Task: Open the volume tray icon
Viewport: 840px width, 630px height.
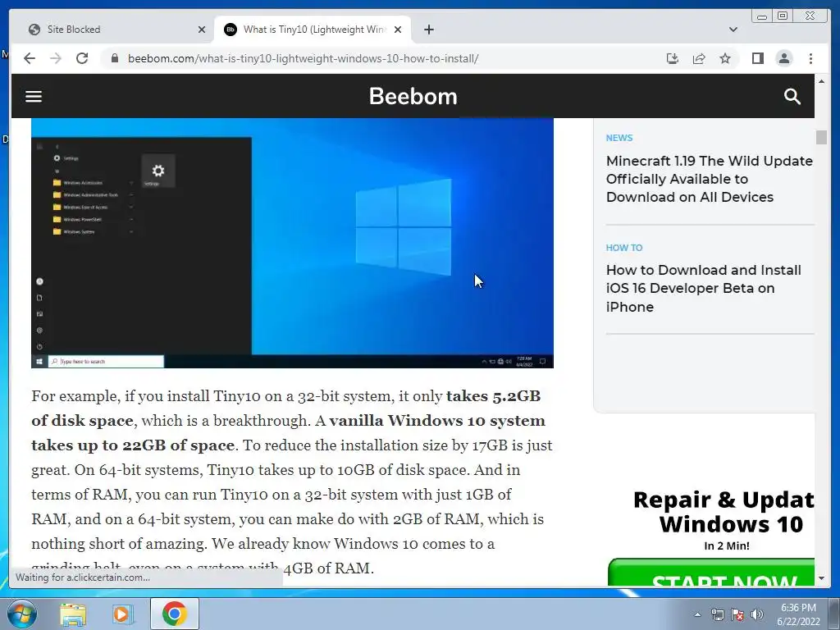Action: click(757, 614)
